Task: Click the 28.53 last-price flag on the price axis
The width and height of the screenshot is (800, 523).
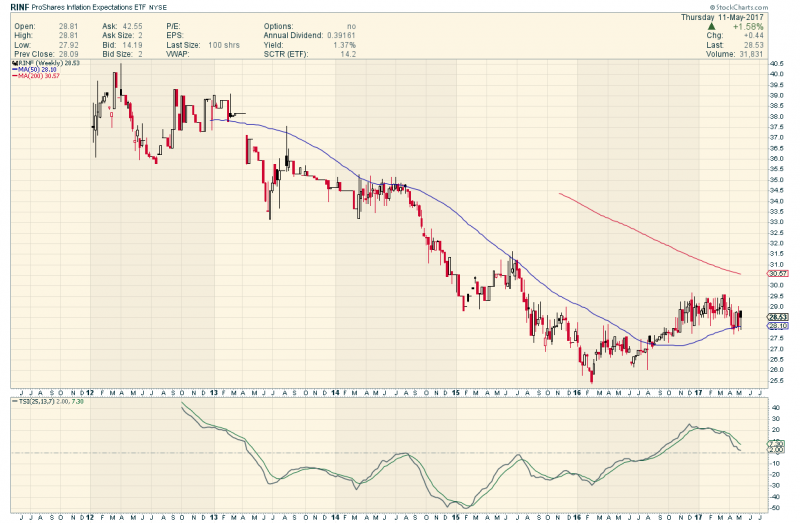Action: point(778,317)
